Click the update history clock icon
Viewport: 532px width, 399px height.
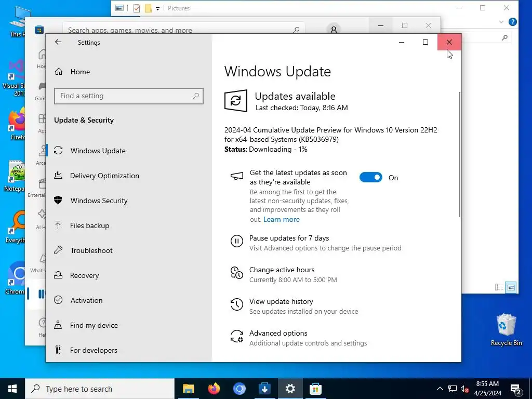click(x=237, y=304)
